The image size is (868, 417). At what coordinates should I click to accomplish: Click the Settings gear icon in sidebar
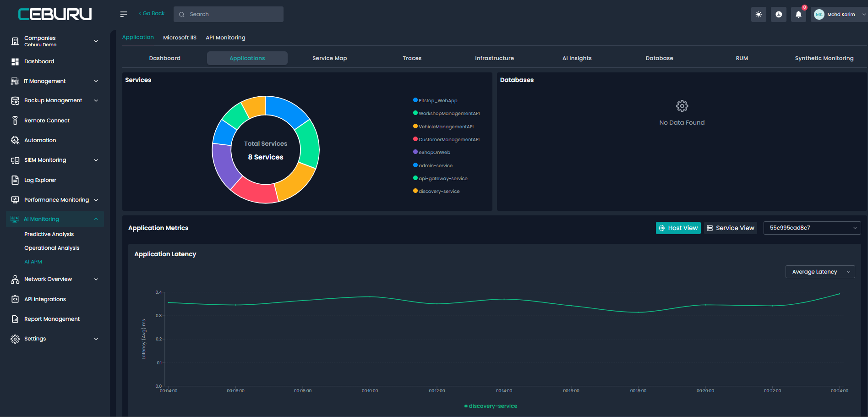click(x=15, y=339)
